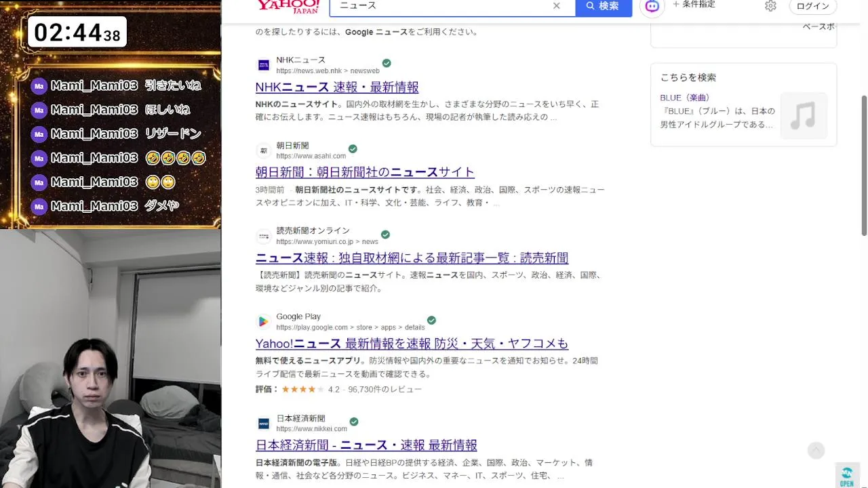Screen dimensions: 868x488
Task: Click the 日本経済新聞 favicon
Action: click(x=264, y=424)
